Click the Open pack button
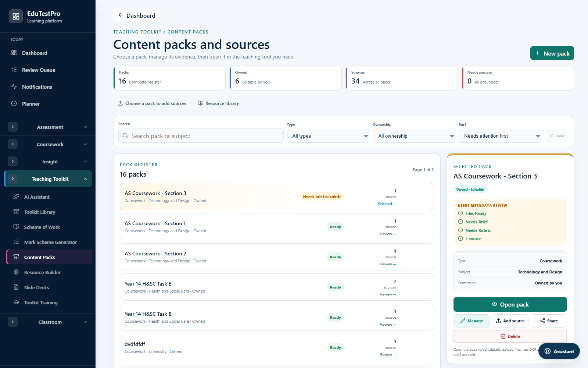This screenshot has width=588, height=368. (510, 304)
